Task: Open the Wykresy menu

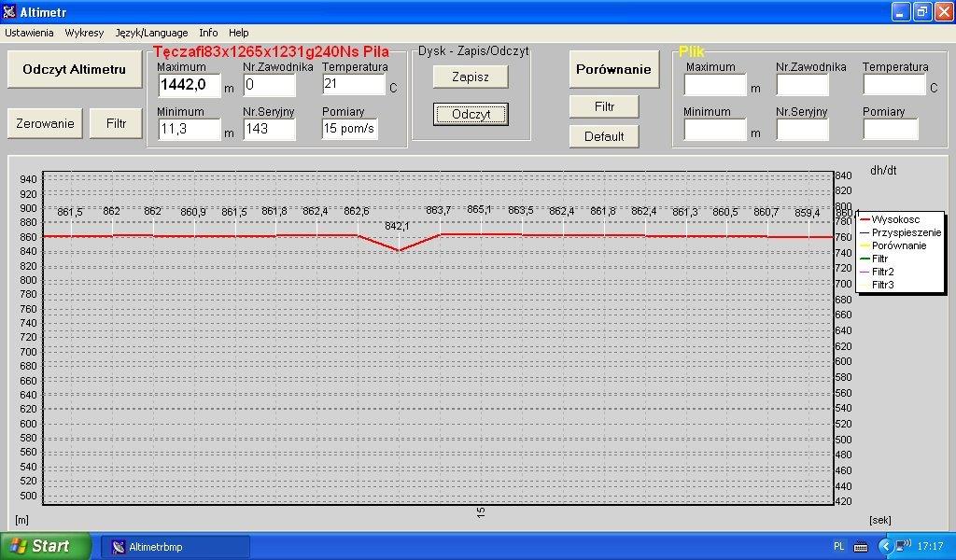Action: coord(84,33)
